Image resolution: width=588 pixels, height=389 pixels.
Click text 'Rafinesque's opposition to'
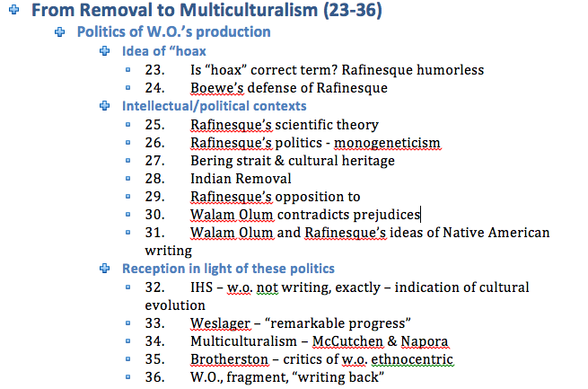point(276,197)
